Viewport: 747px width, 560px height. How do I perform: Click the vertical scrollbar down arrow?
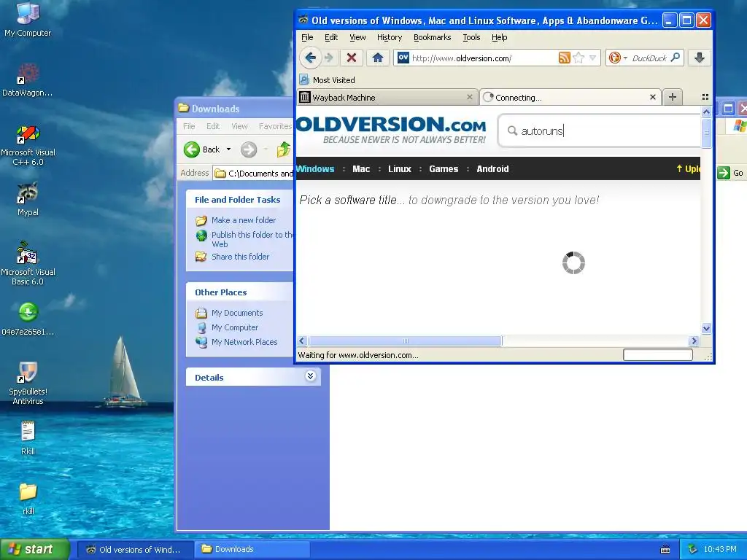706,328
